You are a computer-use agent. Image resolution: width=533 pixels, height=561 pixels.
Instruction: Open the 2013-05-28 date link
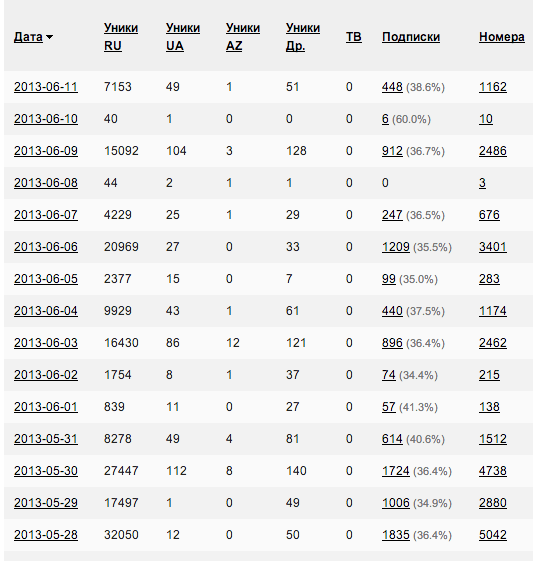tap(46, 535)
